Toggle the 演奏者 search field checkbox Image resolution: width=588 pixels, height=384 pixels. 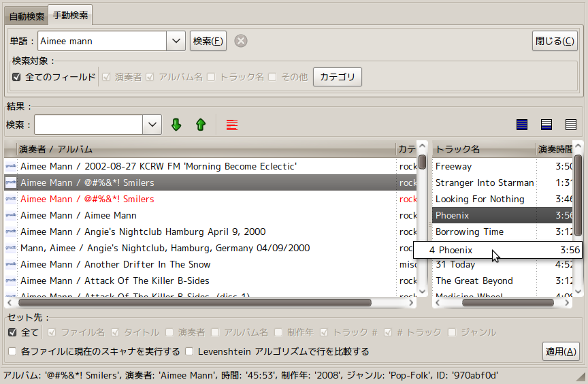point(106,77)
